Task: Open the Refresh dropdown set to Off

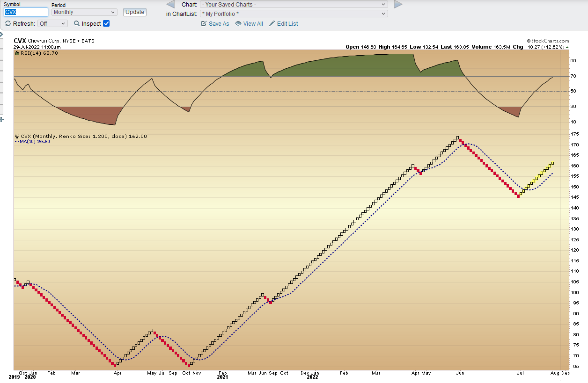Action: [x=52, y=23]
